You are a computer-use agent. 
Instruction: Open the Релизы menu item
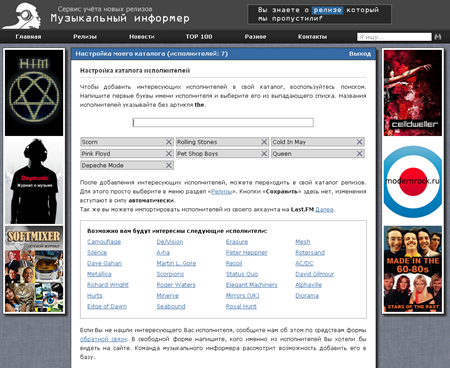[x=85, y=37]
